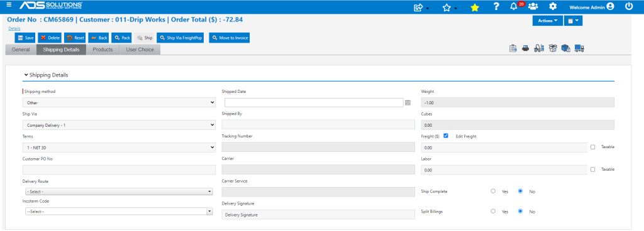Click Ship Via FreightPop button
This screenshot has height=231, width=644.
point(180,38)
